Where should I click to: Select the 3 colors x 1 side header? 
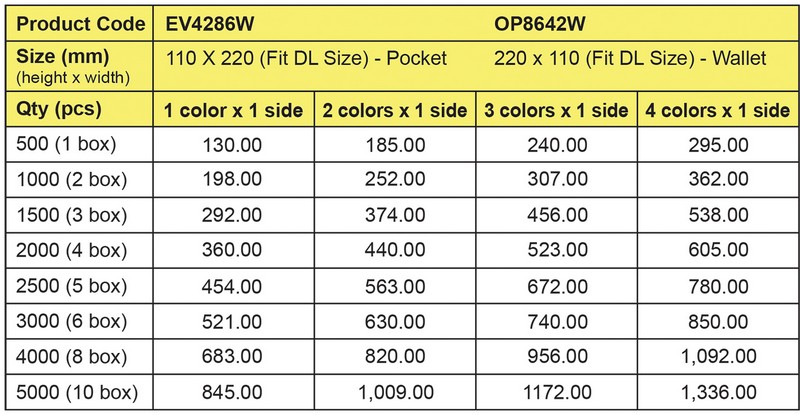pos(556,110)
